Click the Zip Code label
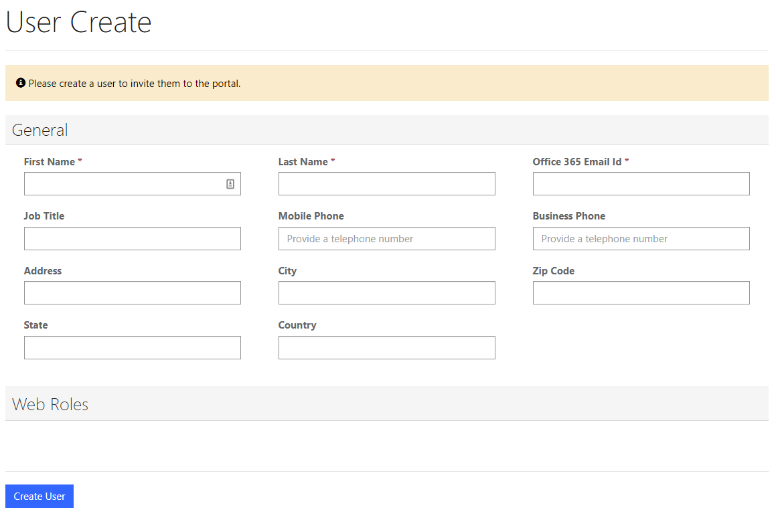Screen dimensions: 776x532 pyautogui.click(x=553, y=271)
